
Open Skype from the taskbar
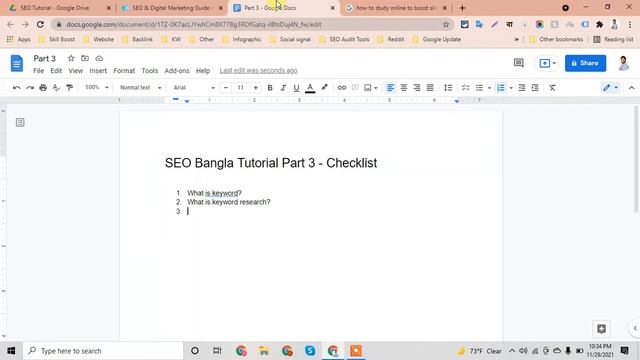pyautogui.click(x=310, y=351)
